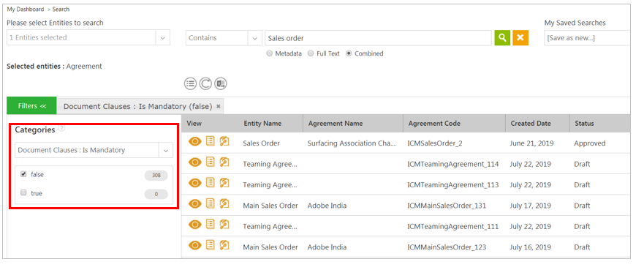Screen dimensions: 644x270
Task: Uncheck the false checkbox
Action: 23,174
